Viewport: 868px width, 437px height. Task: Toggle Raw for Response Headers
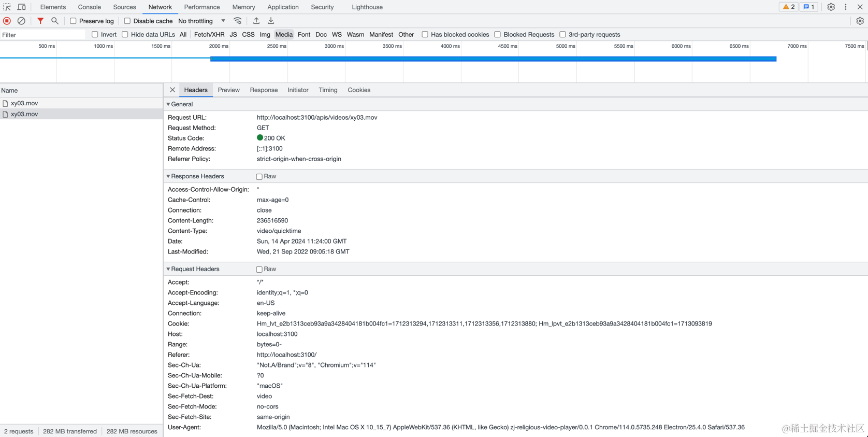point(259,177)
